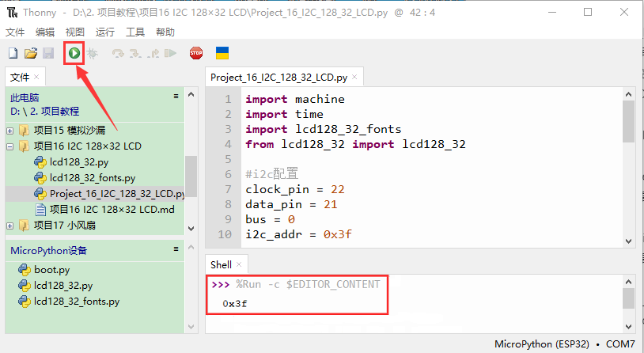Click the Shell tab

pyautogui.click(x=221, y=264)
